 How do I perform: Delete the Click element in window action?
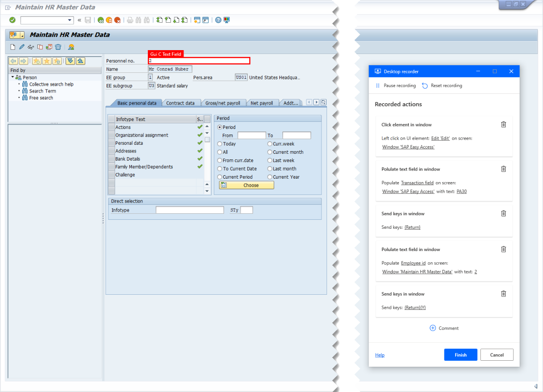click(x=504, y=125)
